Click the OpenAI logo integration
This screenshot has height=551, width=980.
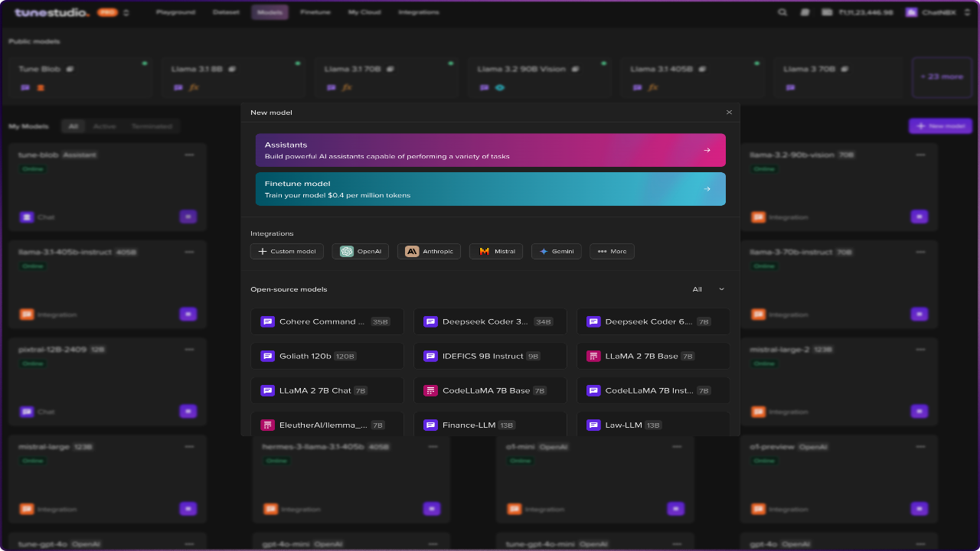[347, 251]
